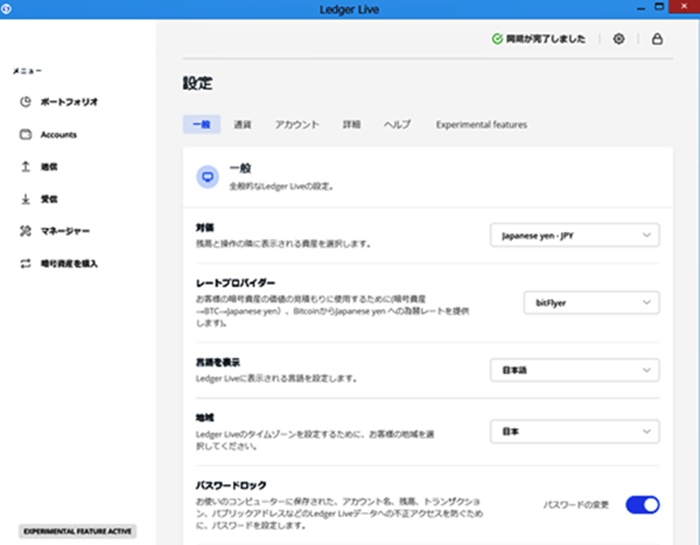
Task: Click the レートプロバイダー setting label
Action: click(235, 283)
